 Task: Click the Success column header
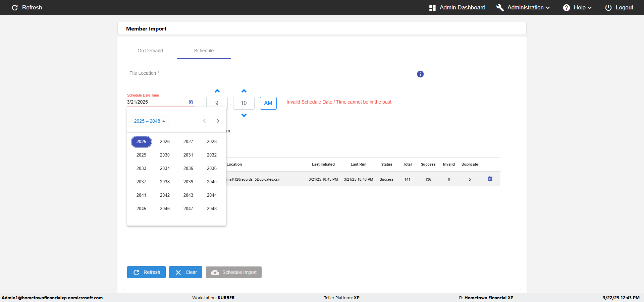[x=428, y=164]
